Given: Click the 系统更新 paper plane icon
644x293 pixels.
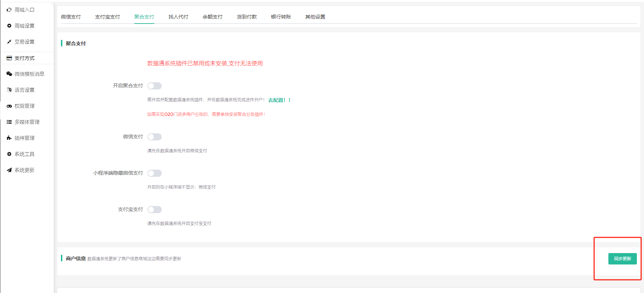Looking at the screenshot, I should (9, 170).
